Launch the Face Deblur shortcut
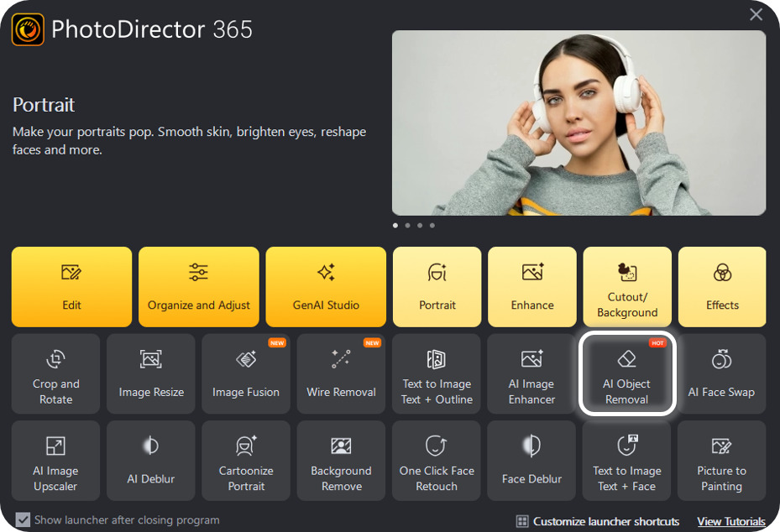 tap(531, 461)
